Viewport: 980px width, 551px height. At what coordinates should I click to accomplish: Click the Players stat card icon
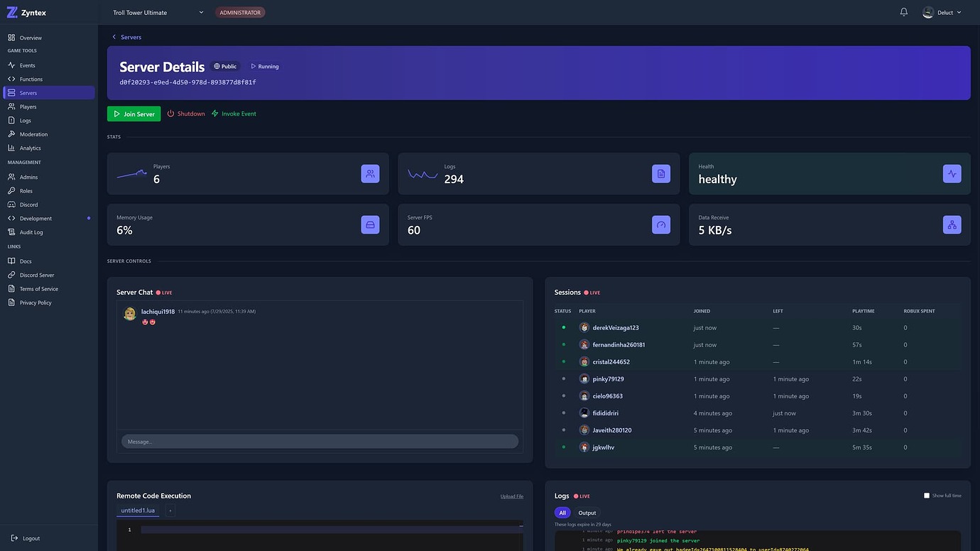click(x=370, y=173)
